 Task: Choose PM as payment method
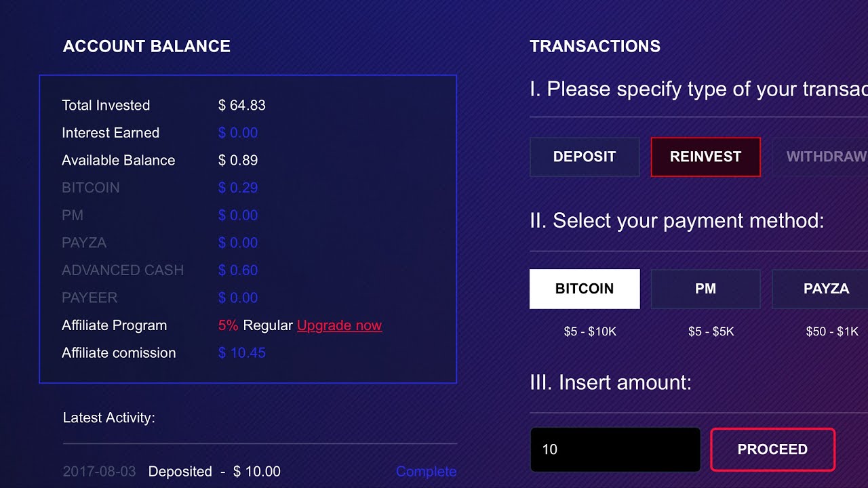pyautogui.click(x=705, y=289)
